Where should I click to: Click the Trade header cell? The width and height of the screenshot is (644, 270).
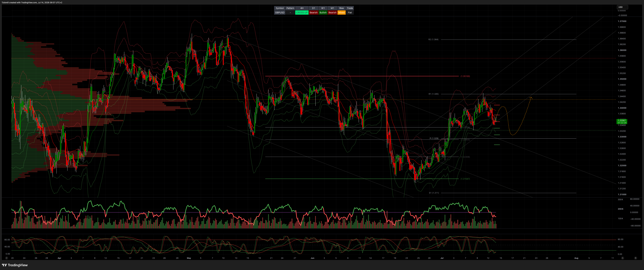pos(350,8)
